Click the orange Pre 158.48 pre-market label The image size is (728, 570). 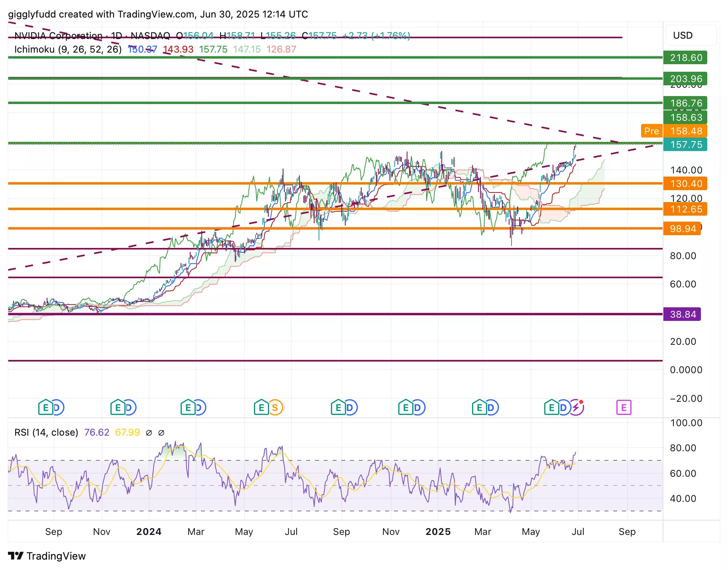673,131
